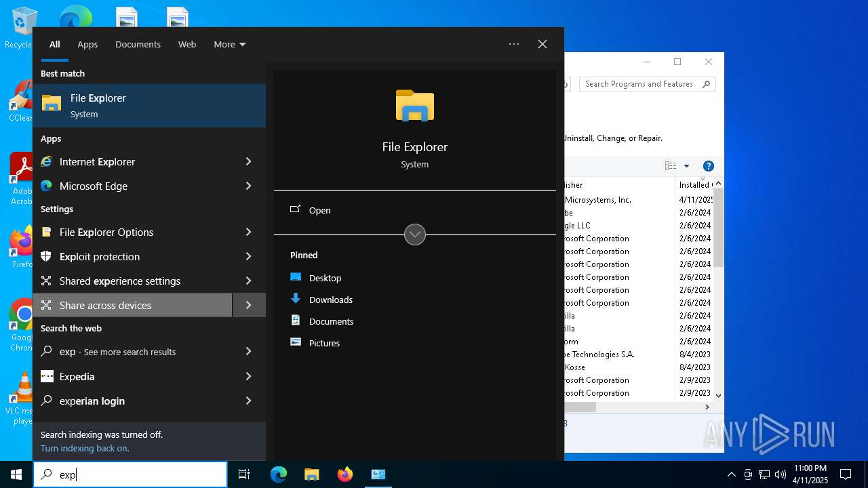This screenshot has height=488, width=868.
Task: Open Firefox from taskbar
Action: pyautogui.click(x=344, y=474)
